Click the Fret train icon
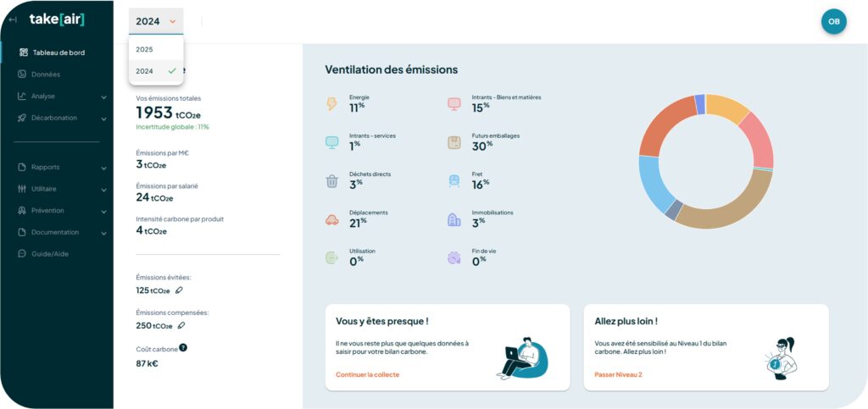868x409 pixels. [x=454, y=181]
